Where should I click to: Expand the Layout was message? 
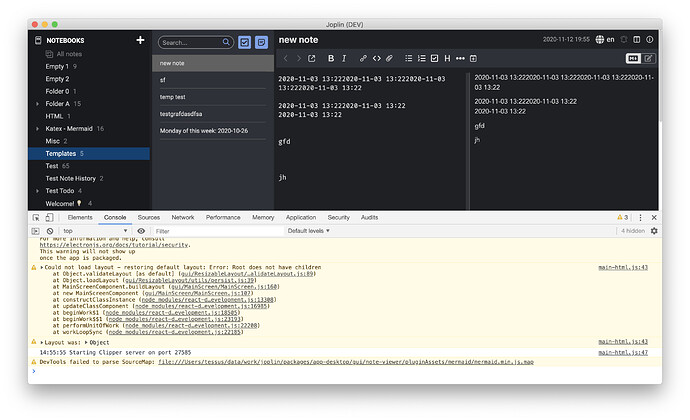tap(42, 343)
